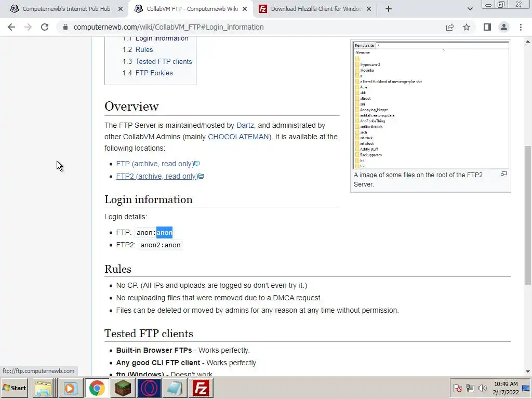
Task: Open the notepad taskbar icon
Action: (x=175, y=388)
